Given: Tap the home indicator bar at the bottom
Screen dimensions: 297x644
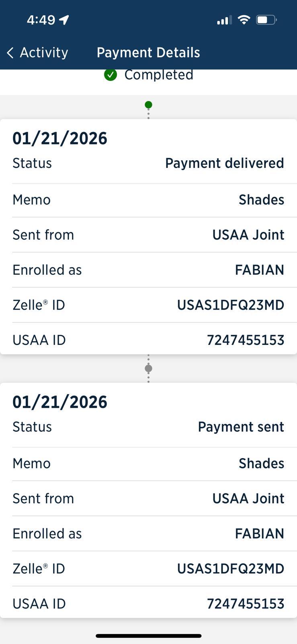Looking at the screenshot, I should coord(148,636).
